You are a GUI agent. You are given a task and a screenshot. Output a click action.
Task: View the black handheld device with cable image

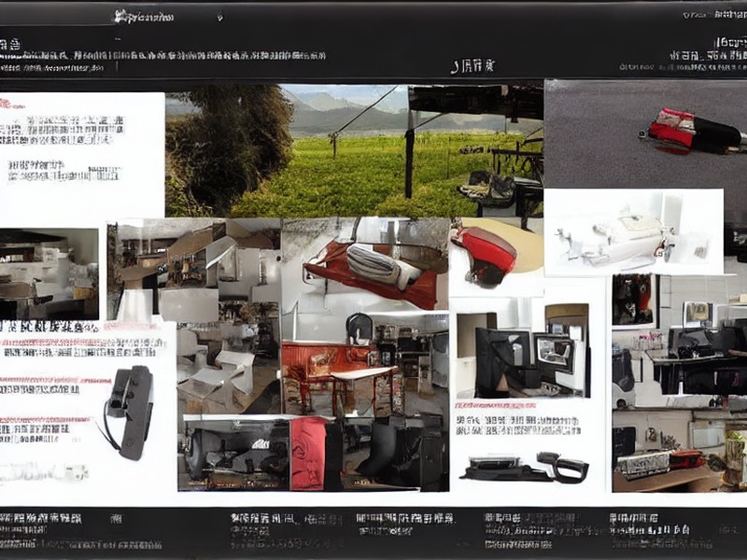[130, 413]
